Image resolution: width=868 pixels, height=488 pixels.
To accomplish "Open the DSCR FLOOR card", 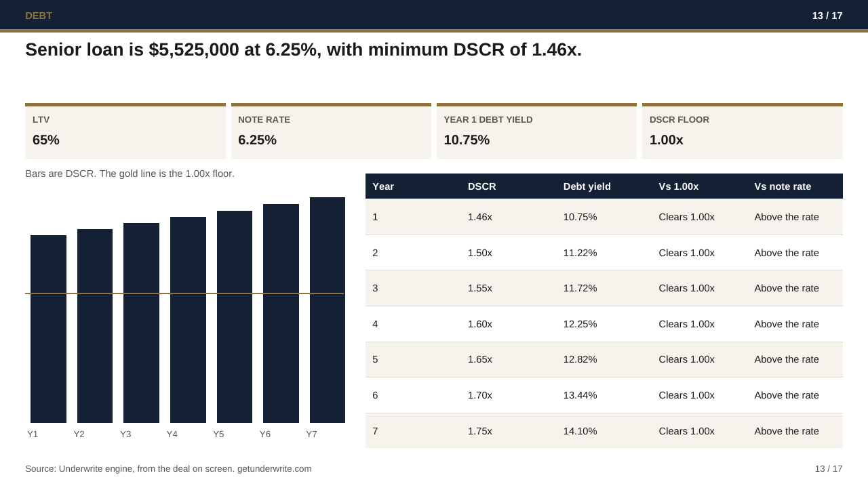I will tap(743, 131).
